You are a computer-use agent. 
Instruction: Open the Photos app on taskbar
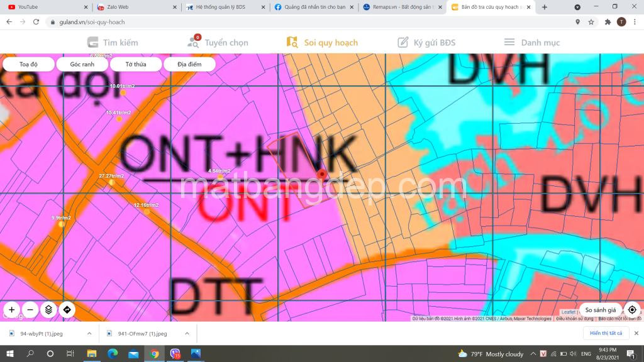tap(196, 353)
